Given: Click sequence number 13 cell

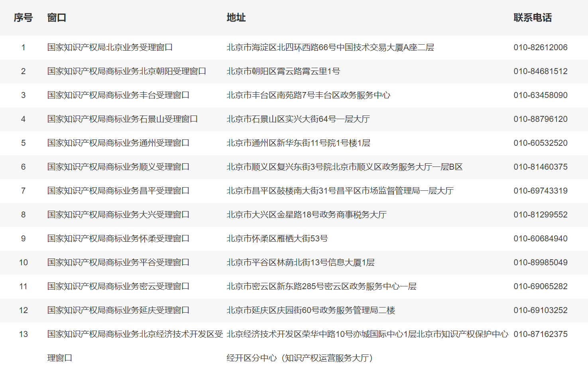Looking at the screenshot, I should point(24,334).
